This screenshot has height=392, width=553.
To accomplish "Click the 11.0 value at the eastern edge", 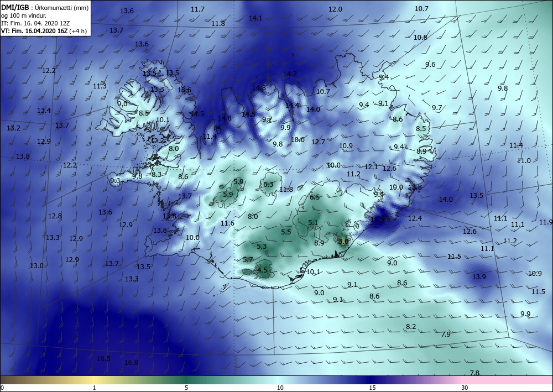I will pyautogui.click(x=524, y=161).
